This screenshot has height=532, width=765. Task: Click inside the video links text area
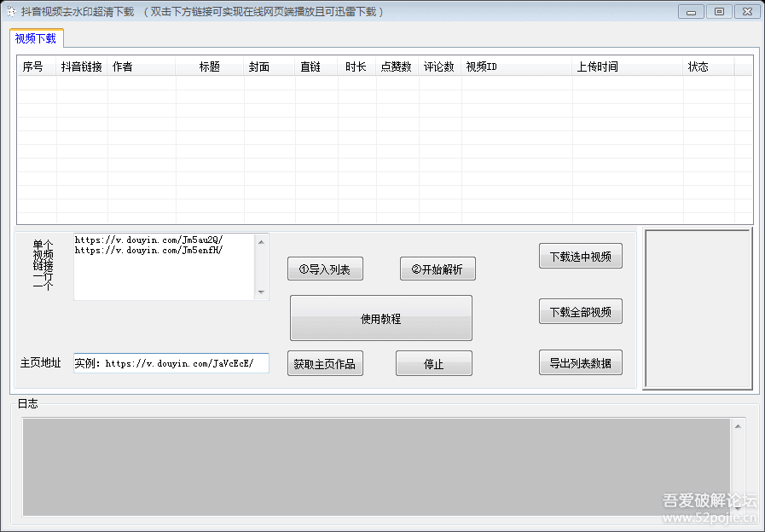click(x=165, y=267)
